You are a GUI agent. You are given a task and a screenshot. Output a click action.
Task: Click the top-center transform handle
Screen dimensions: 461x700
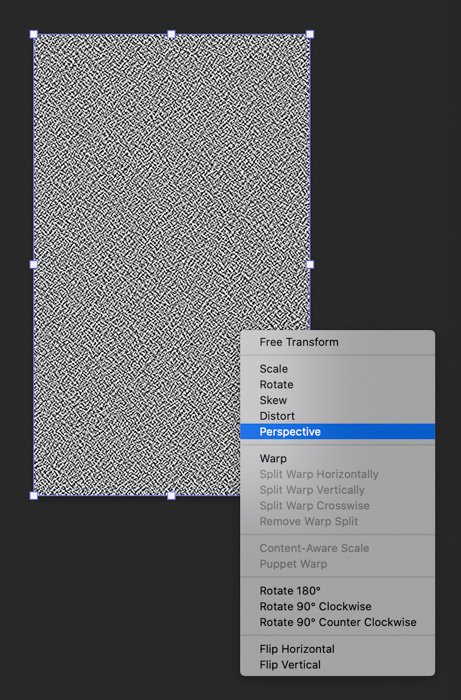(x=171, y=34)
